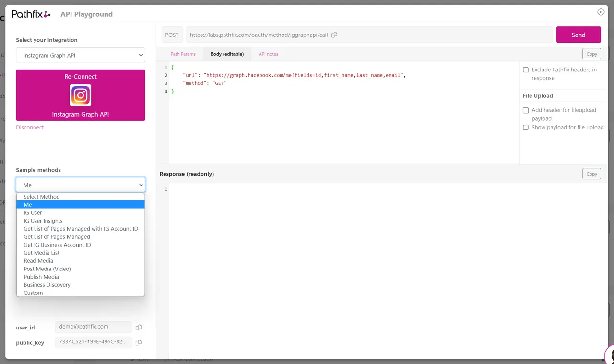Click the Send button
This screenshot has width=614, height=364.
tap(579, 35)
